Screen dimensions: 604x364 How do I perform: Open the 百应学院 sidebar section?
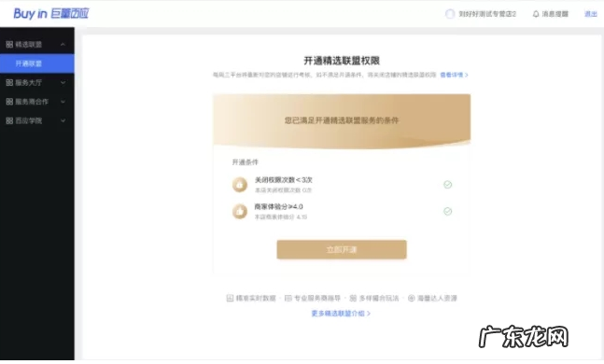(37, 120)
